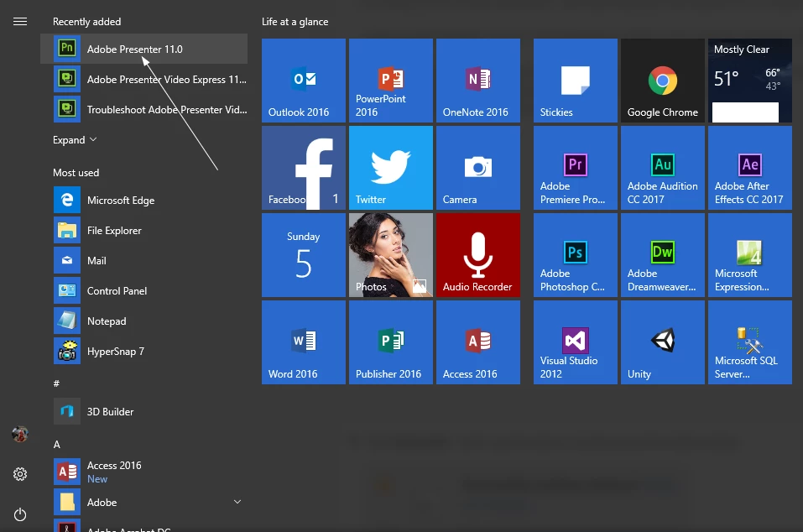Open Settings gear icon

pos(20,474)
